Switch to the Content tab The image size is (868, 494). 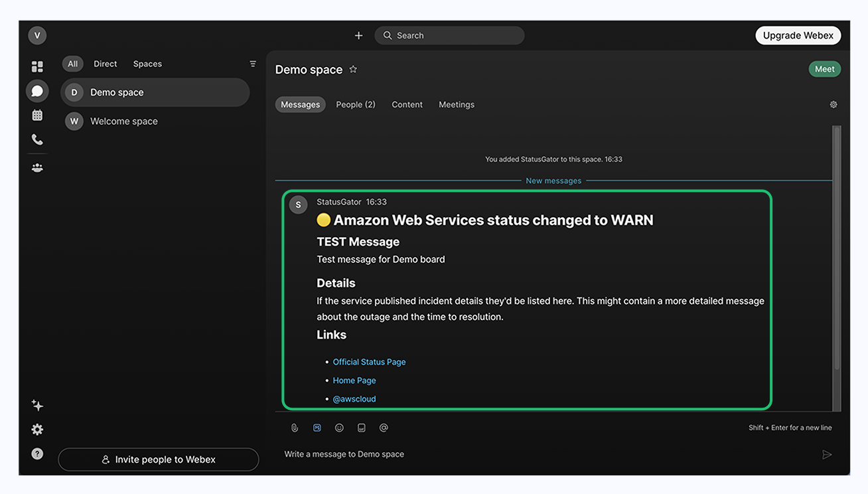407,105
